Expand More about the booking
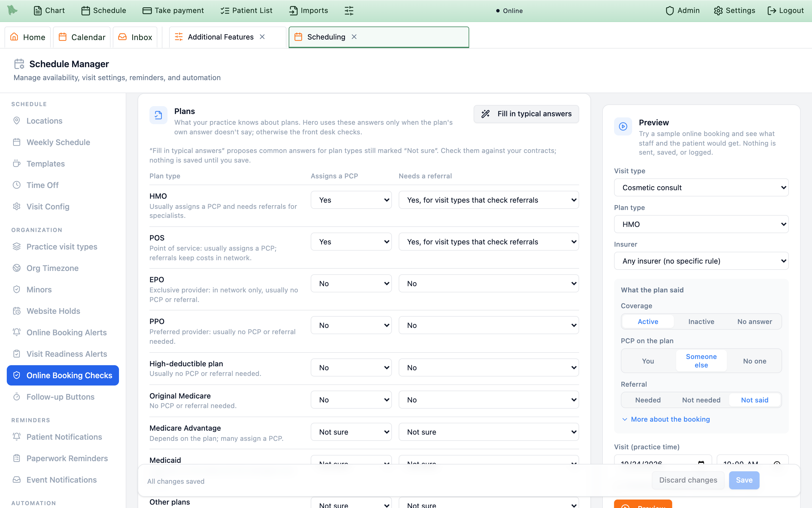 pos(666,419)
